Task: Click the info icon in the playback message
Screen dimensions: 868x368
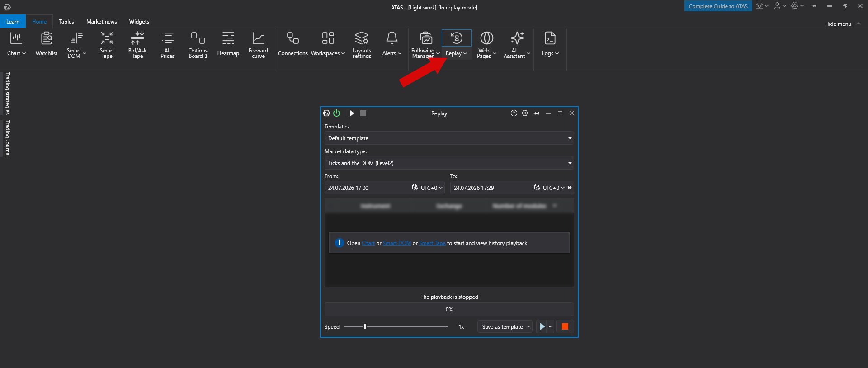Action: pos(339,243)
